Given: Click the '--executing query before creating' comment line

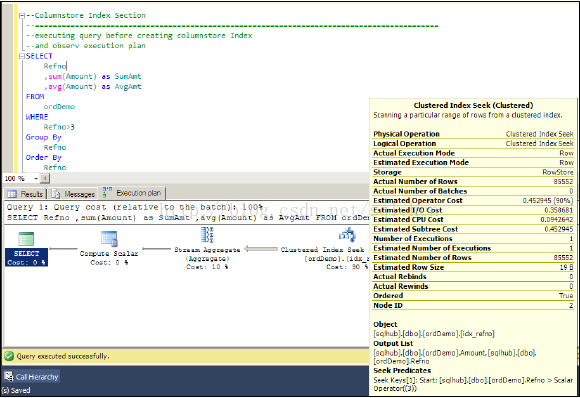Looking at the screenshot, I should (x=139, y=36).
